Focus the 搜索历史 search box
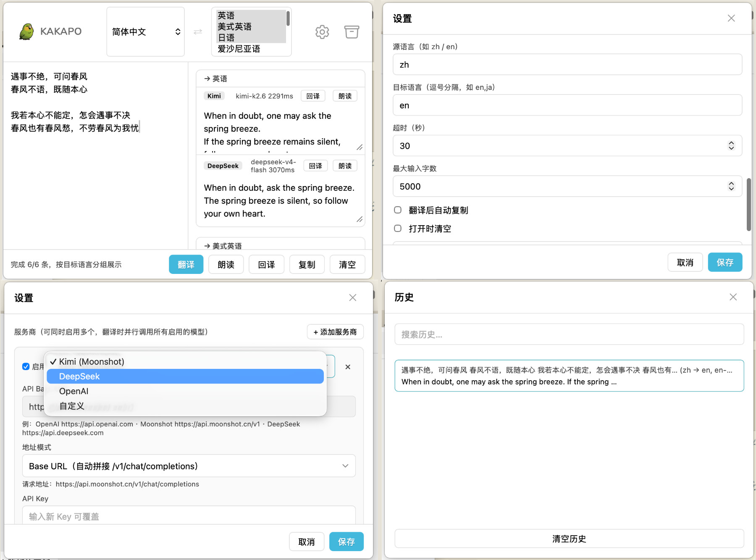 point(569,334)
